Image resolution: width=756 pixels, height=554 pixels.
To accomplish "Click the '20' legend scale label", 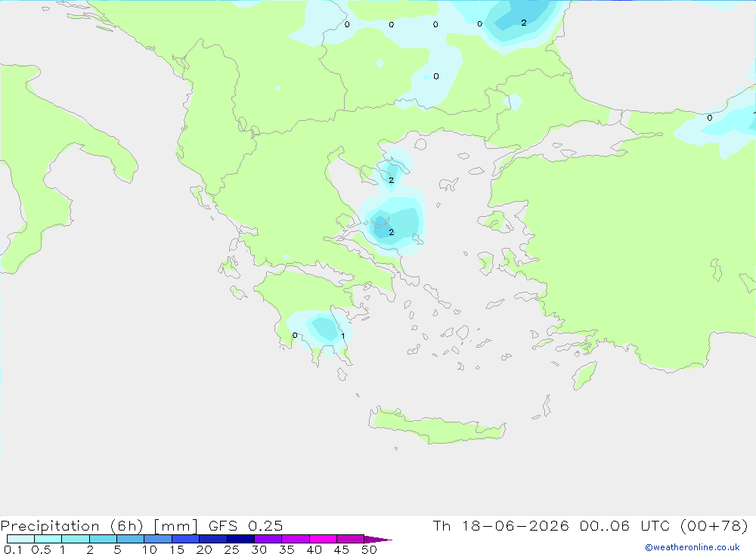I will [x=204, y=549].
